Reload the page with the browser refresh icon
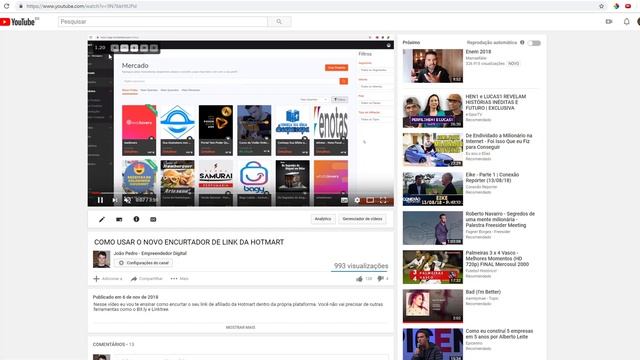The width and height of the screenshot is (640, 360). coord(7,6)
